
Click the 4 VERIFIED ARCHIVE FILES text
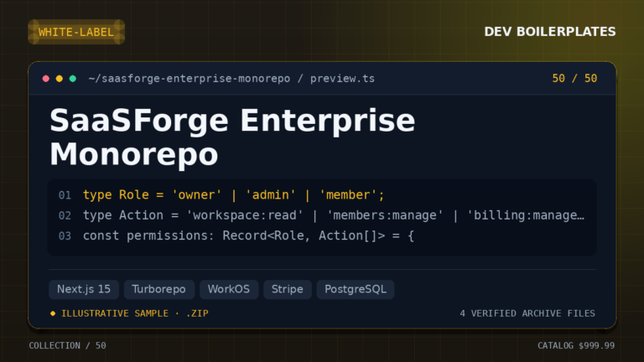tap(527, 313)
